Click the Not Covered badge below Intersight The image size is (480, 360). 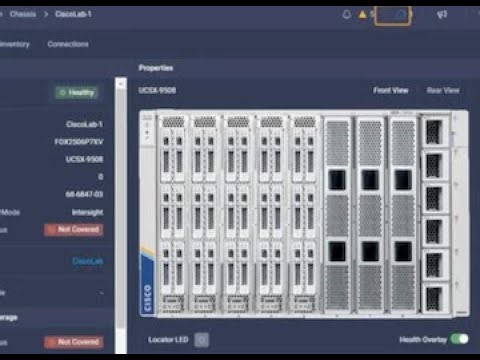[x=74, y=229]
